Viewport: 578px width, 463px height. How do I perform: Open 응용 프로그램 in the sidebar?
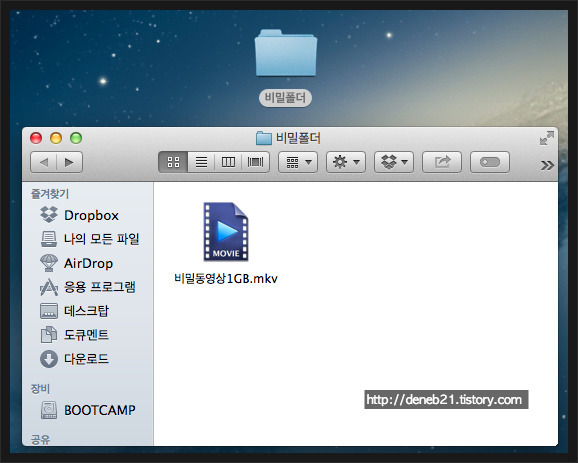pyautogui.click(x=88, y=287)
